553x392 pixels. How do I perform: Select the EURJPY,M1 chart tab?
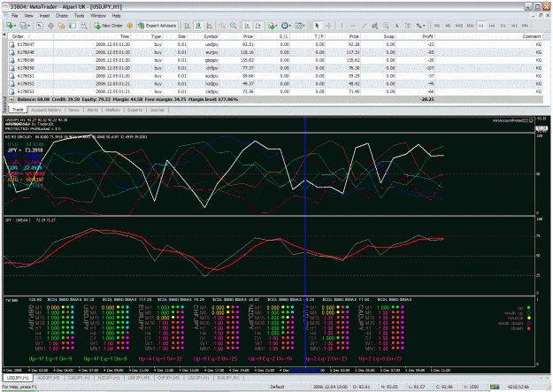pyautogui.click(x=228, y=378)
